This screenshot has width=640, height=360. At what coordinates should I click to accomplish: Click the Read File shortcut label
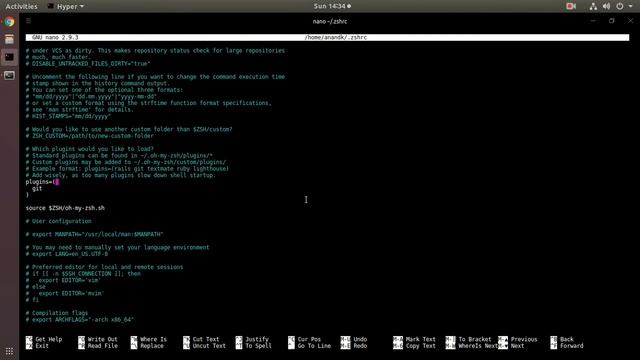102,346
